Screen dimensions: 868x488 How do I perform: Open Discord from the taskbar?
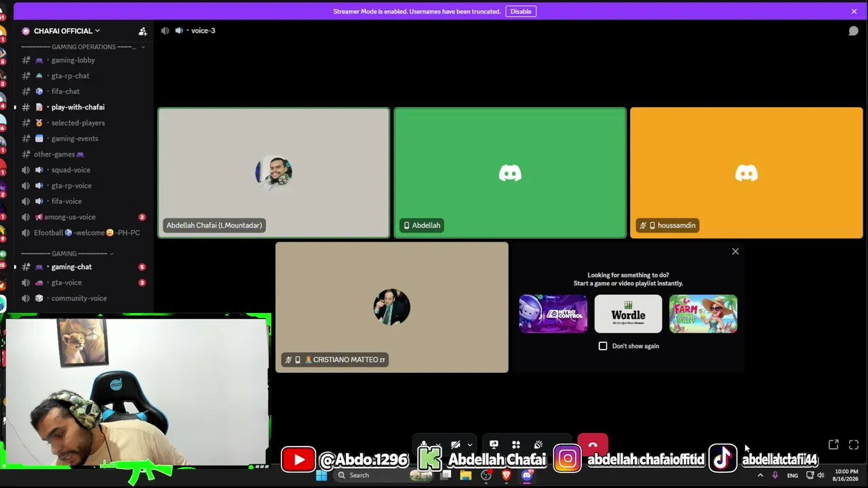[527, 475]
